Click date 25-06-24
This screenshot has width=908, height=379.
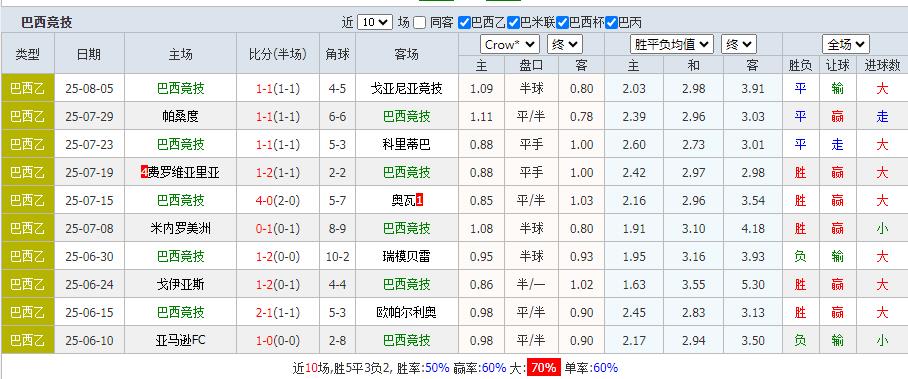click(x=89, y=285)
